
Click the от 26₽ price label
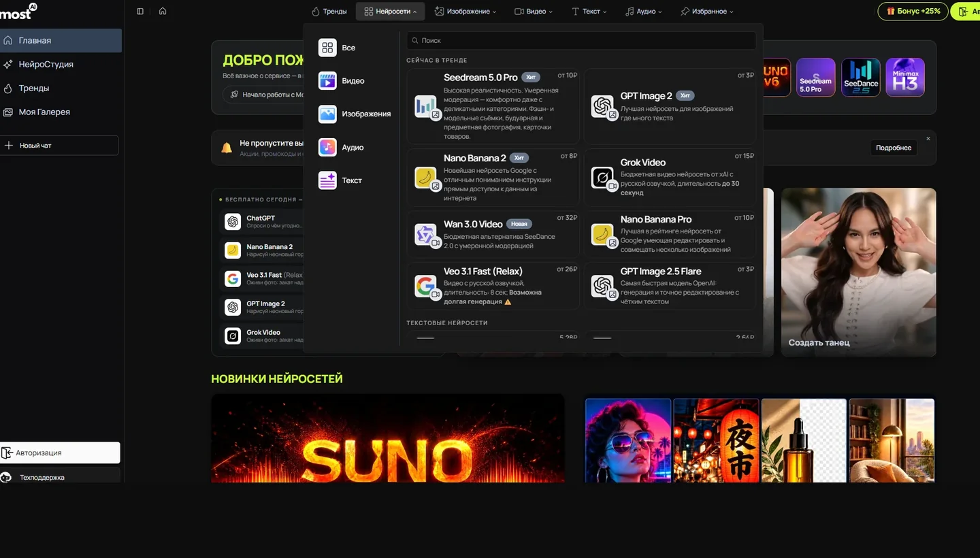(567, 269)
